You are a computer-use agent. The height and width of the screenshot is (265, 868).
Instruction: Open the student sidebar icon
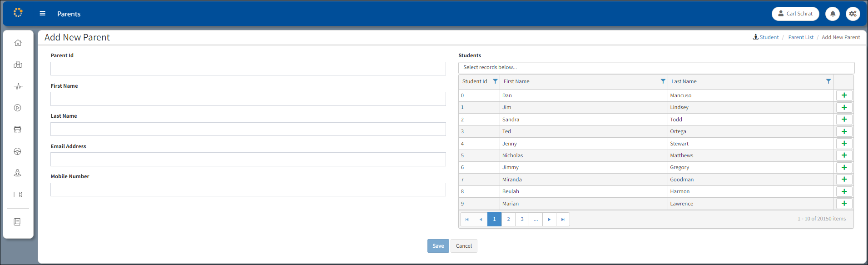pyautogui.click(x=18, y=173)
